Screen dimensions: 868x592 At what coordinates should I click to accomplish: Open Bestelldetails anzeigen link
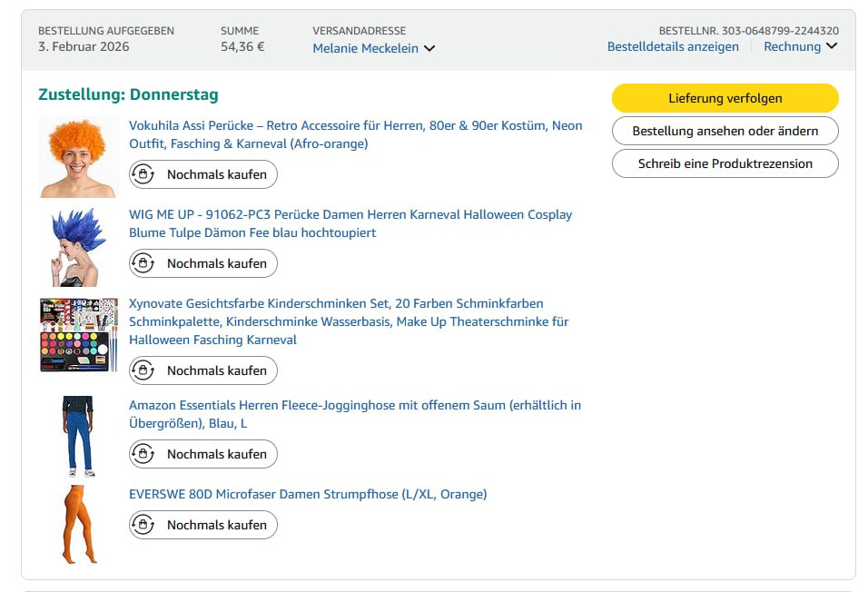pos(673,46)
